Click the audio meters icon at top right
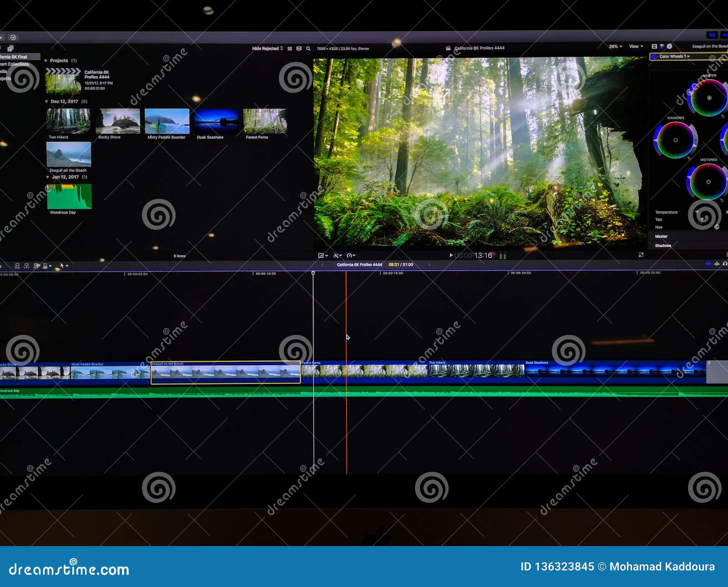 click(503, 255)
